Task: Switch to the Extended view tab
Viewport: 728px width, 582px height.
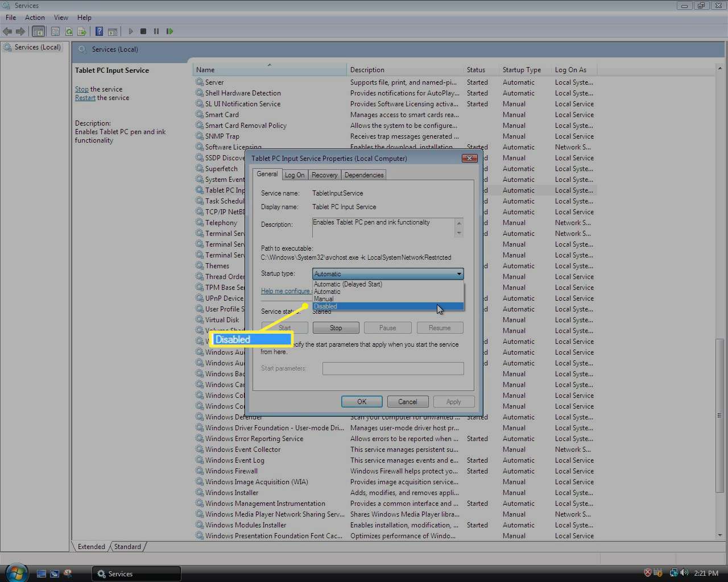Action: point(92,547)
